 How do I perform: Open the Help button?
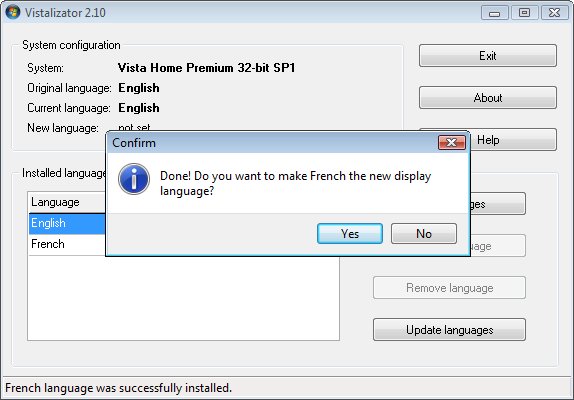(514, 139)
